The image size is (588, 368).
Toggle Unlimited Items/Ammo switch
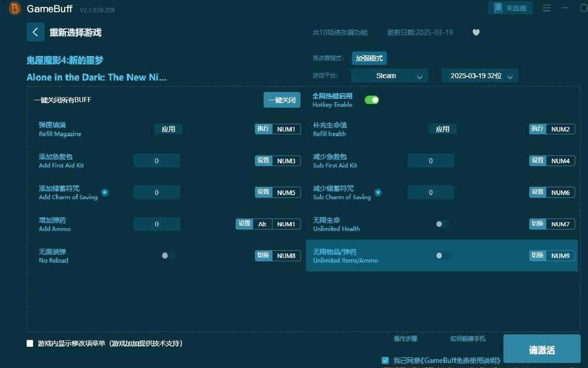(x=442, y=255)
